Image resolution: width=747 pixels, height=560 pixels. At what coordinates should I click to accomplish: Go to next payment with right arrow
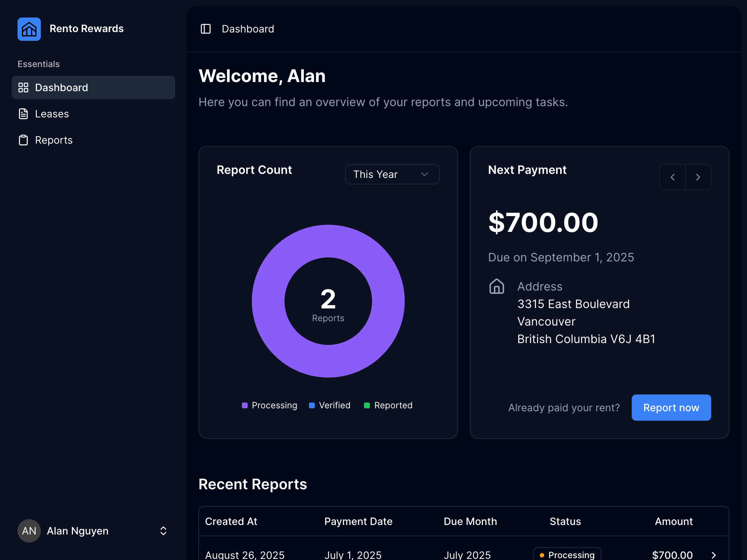[x=698, y=177]
